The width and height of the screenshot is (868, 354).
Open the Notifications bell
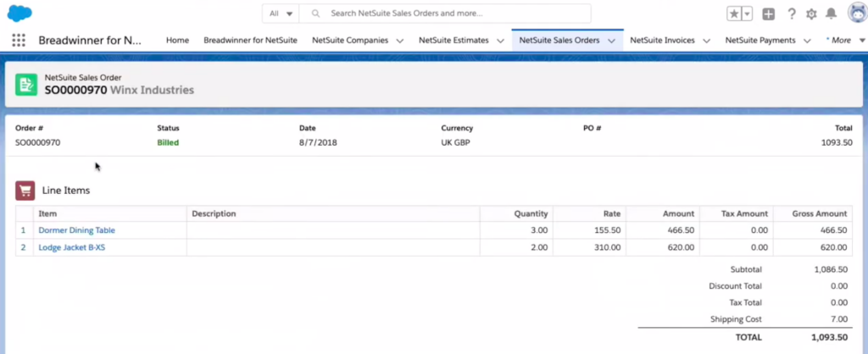pos(831,14)
